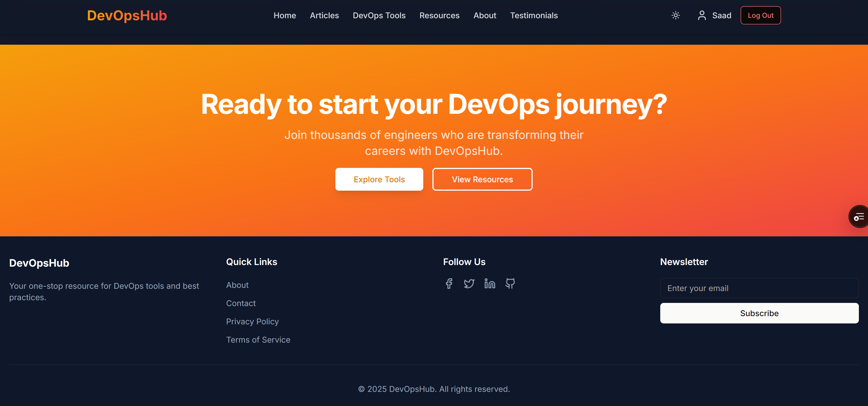Go to the Testimonials section
868x406 pixels.
point(534,16)
